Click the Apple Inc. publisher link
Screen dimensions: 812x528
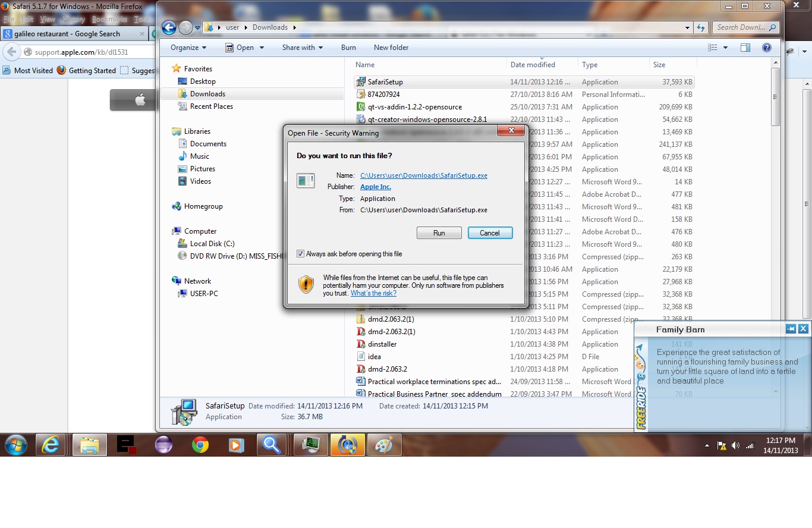click(x=375, y=187)
